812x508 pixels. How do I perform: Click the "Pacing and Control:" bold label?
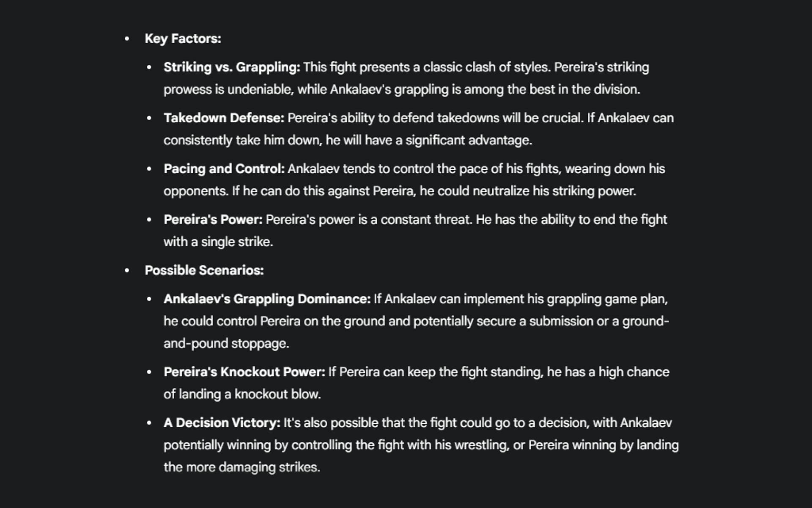pos(224,168)
